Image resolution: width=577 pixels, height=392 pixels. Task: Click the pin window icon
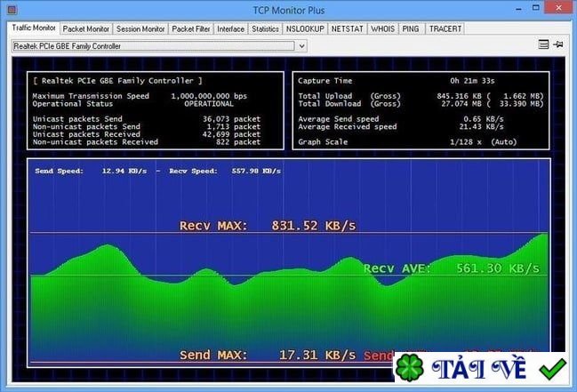pos(558,44)
